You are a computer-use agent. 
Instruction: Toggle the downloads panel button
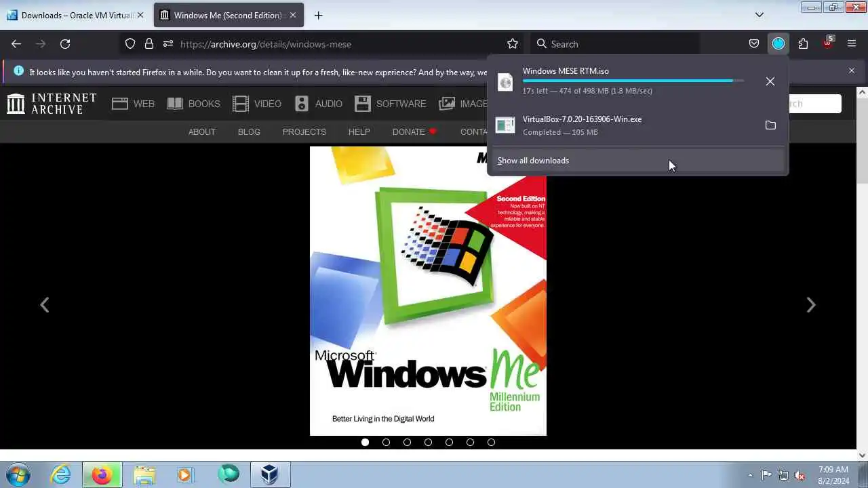pyautogui.click(x=778, y=43)
